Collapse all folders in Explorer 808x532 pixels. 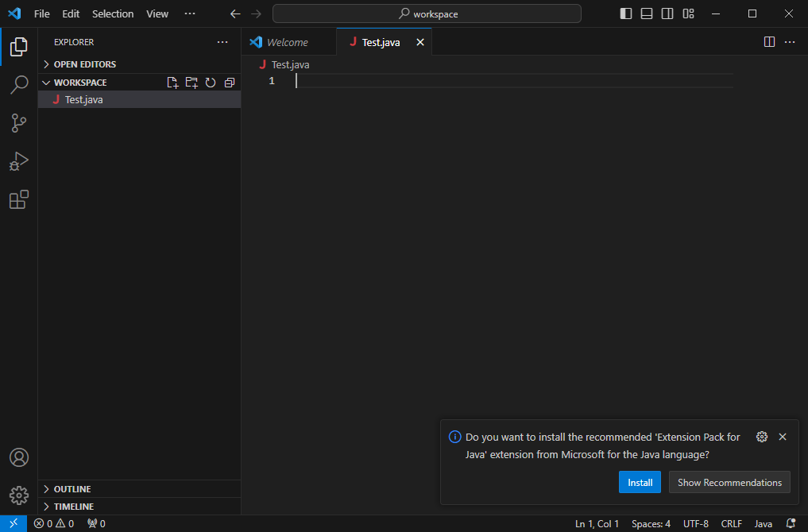pos(230,83)
